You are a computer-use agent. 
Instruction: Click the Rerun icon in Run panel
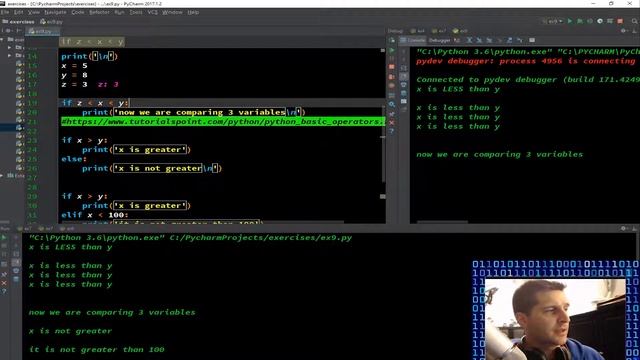pyautogui.click(x=4, y=237)
